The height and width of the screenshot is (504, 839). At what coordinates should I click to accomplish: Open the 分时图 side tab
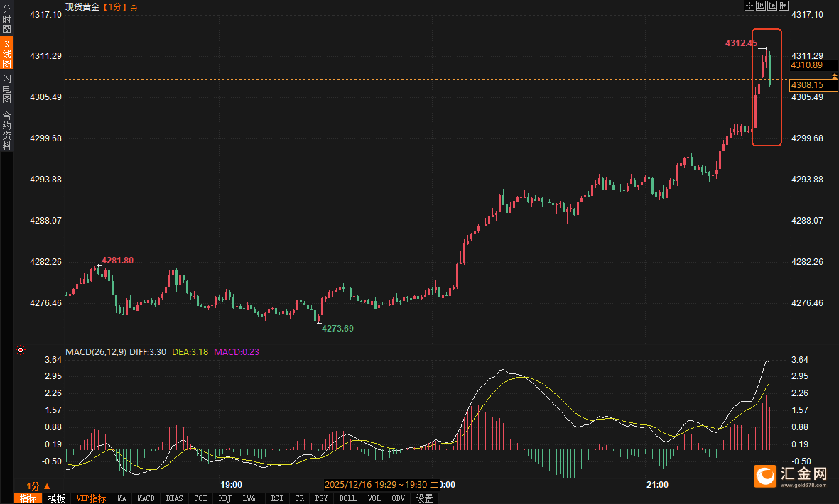coord(6,19)
